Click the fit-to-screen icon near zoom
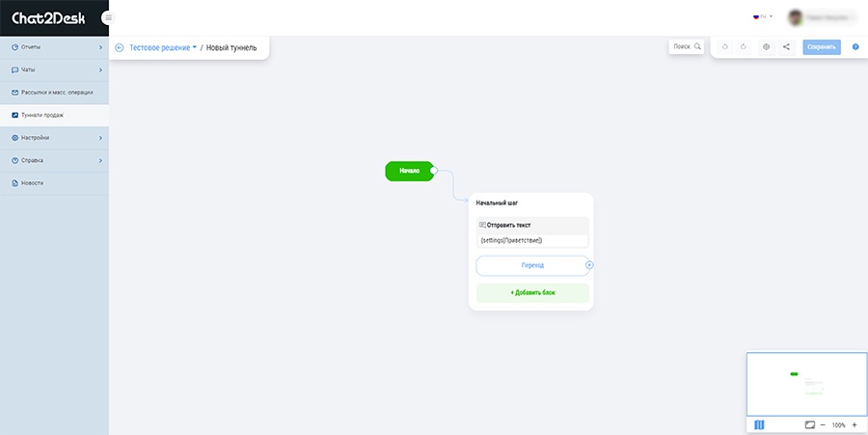The height and width of the screenshot is (435, 868). [810, 425]
